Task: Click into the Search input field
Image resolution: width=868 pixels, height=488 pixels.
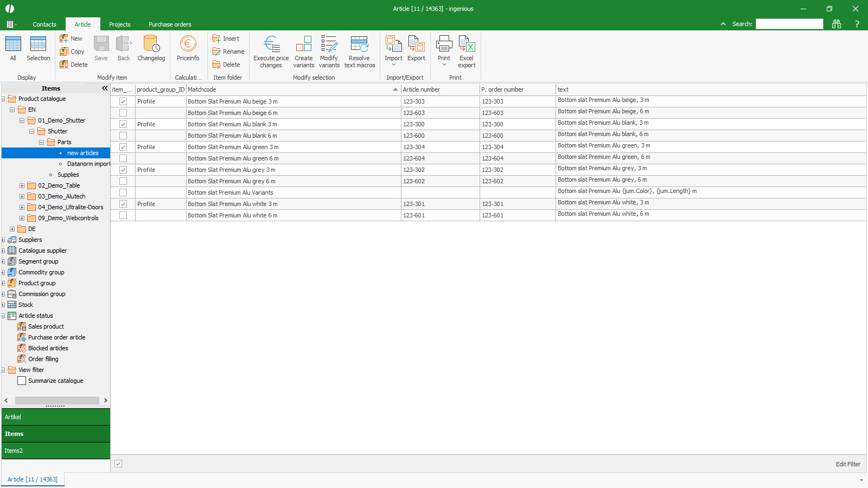Action: (789, 24)
